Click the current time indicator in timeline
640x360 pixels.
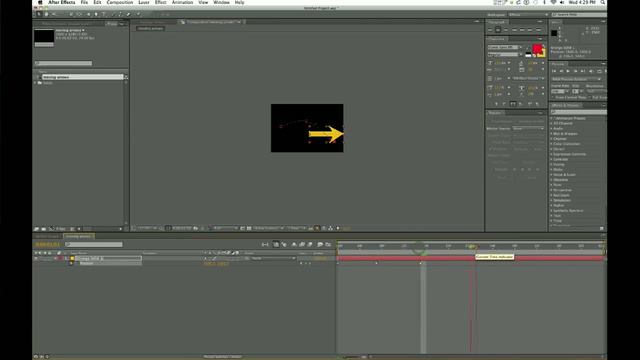coord(472,247)
